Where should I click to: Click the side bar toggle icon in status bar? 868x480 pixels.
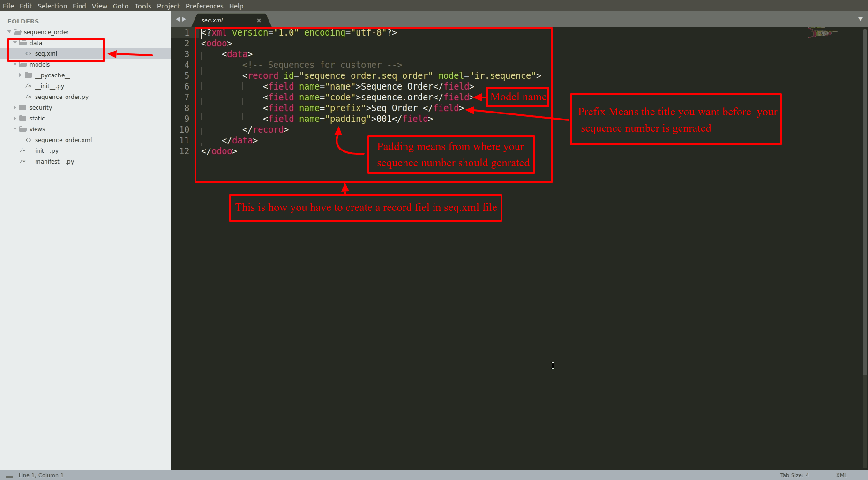pyautogui.click(x=9, y=475)
